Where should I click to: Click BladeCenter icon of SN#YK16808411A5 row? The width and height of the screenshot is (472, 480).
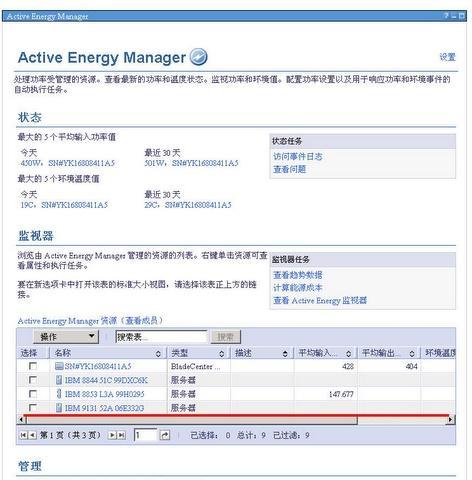(x=59, y=366)
